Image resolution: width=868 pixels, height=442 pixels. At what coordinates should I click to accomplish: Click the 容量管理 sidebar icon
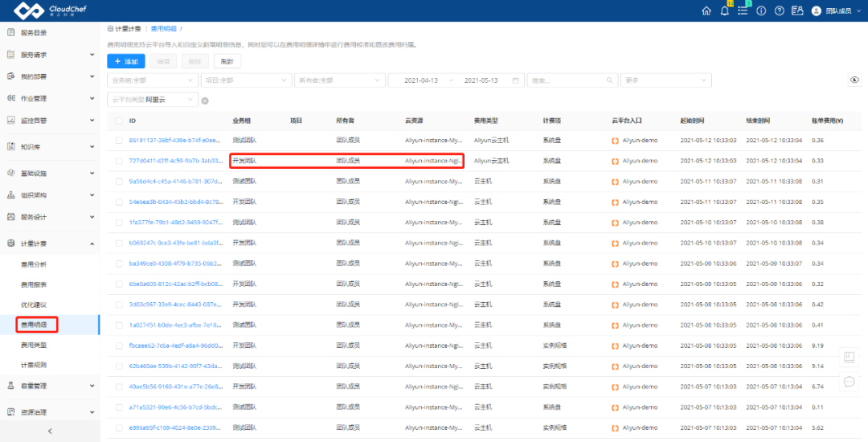coord(10,386)
